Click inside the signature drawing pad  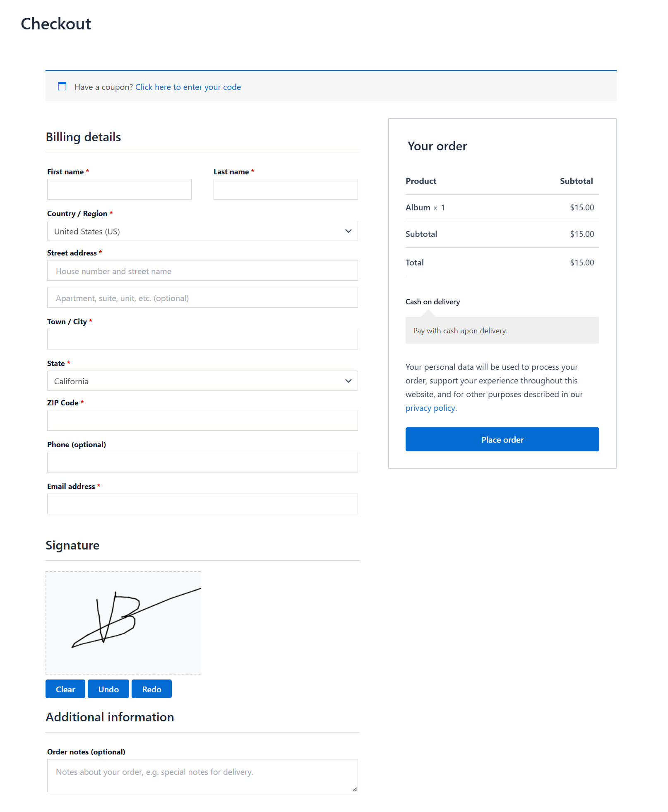(123, 623)
